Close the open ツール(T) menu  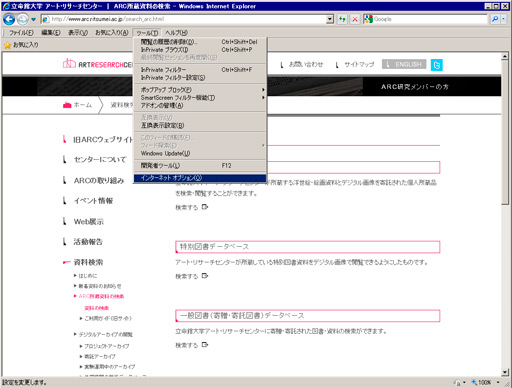(147, 33)
